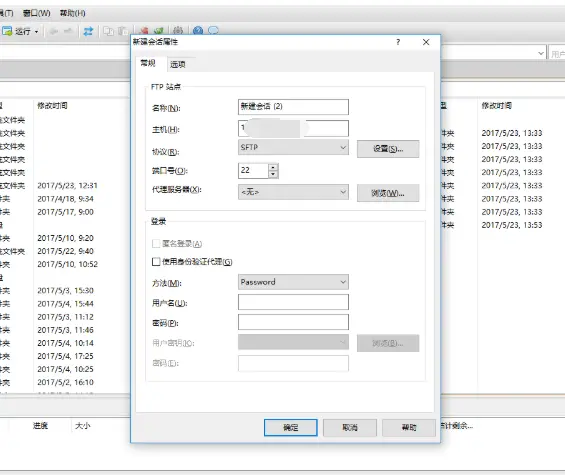This screenshot has height=475, width=565.
Task: Click the 用户名(U) input field
Action: click(293, 302)
